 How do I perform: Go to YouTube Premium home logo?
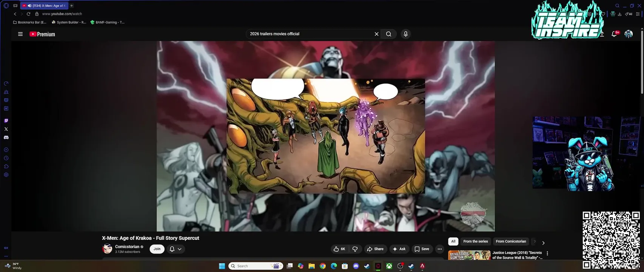click(42, 34)
